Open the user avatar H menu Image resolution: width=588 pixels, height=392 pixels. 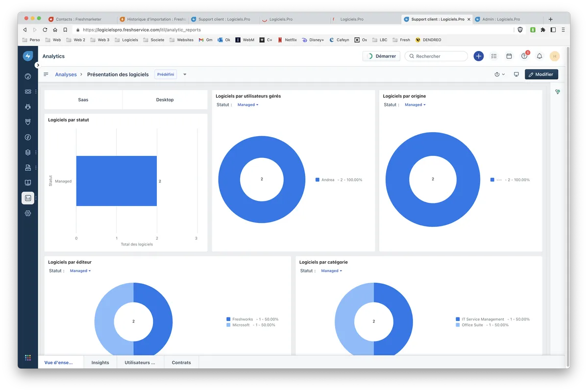coord(555,56)
